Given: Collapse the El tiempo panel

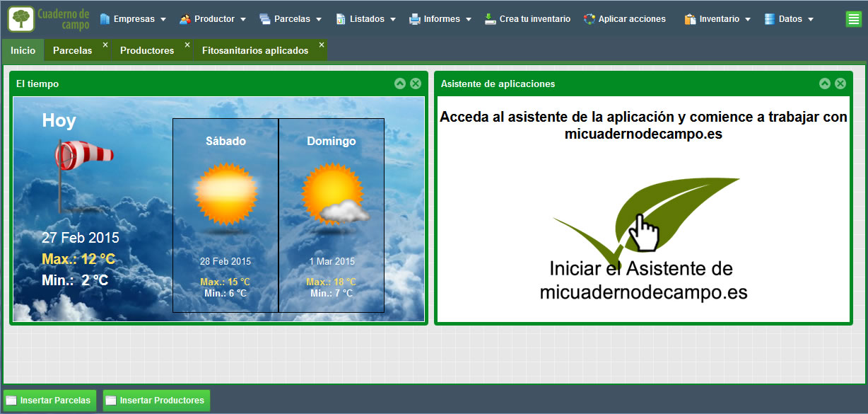Looking at the screenshot, I should tap(400, 84).
